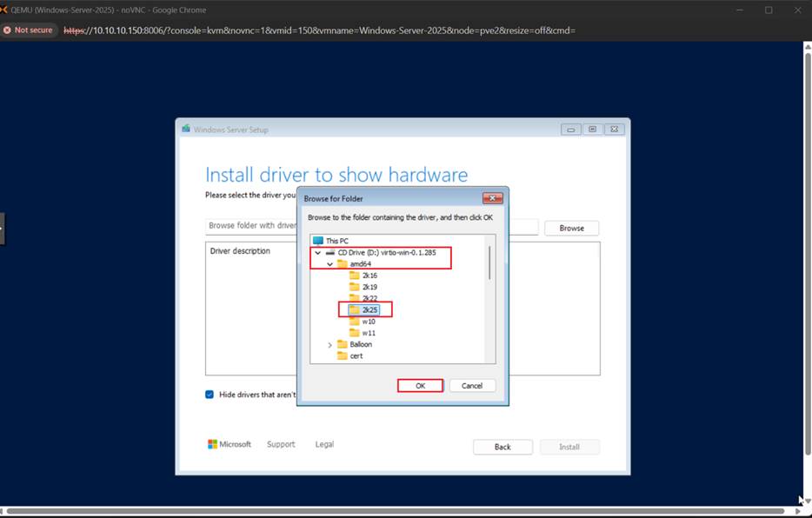Expand the Balloon folder node
This screenshot has width=812, height=518.
coord(329,345)
